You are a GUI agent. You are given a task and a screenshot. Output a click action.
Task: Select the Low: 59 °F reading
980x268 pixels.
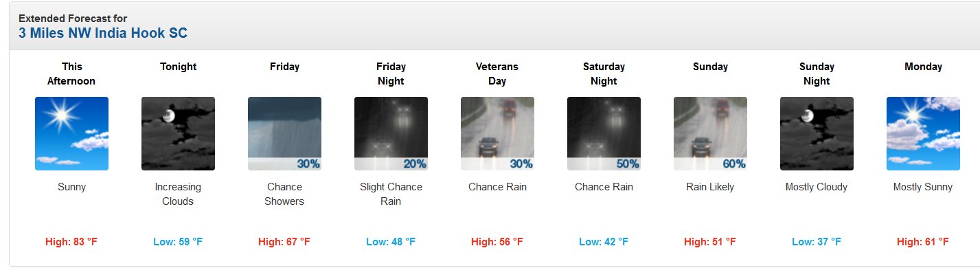[x=178, y=242]
